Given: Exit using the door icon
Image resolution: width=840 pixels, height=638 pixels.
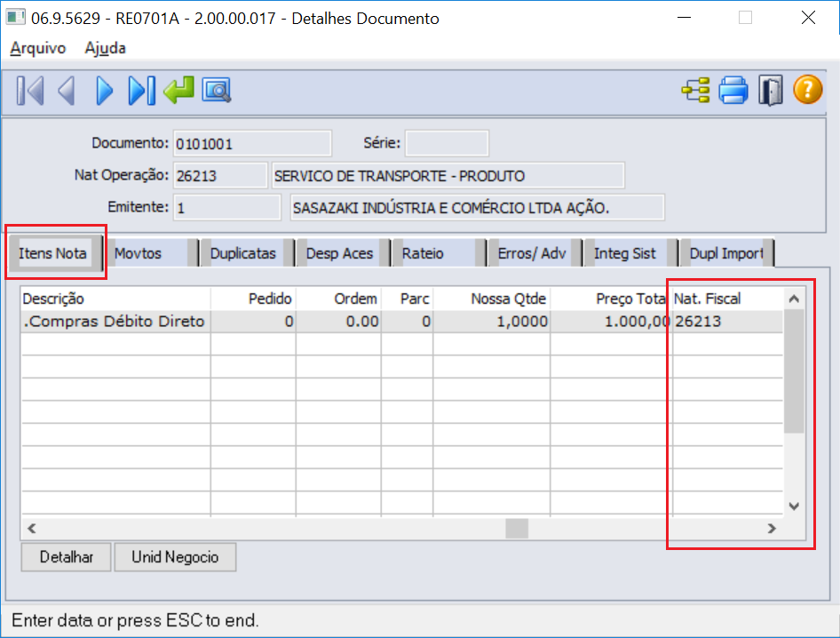Looking at the screenshot, I should [x=771, y=90].
